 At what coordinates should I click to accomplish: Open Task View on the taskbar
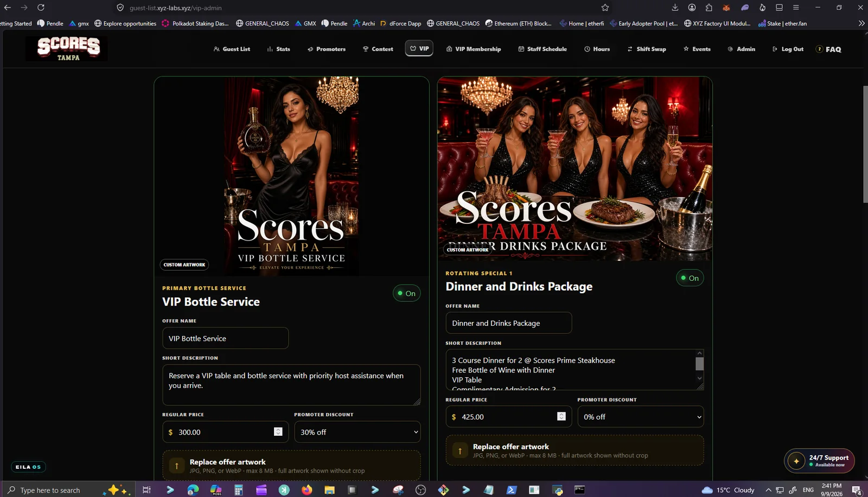pos(146,490)
